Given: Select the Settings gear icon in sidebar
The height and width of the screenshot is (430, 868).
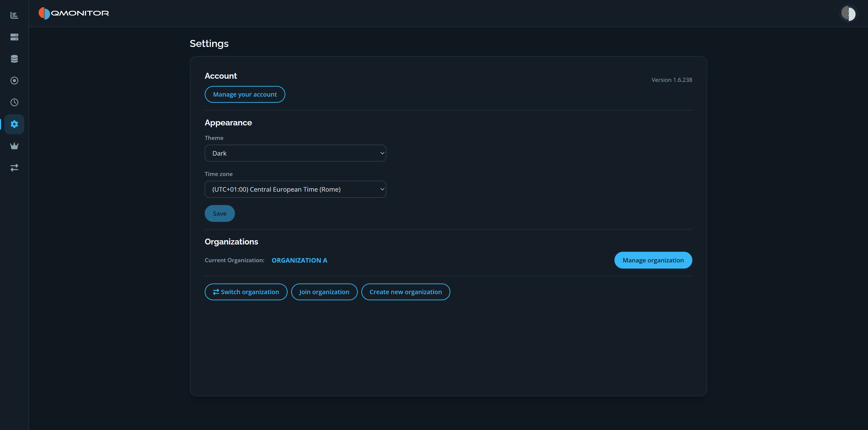Looking at the screenshot, I should tap(14, 124).
